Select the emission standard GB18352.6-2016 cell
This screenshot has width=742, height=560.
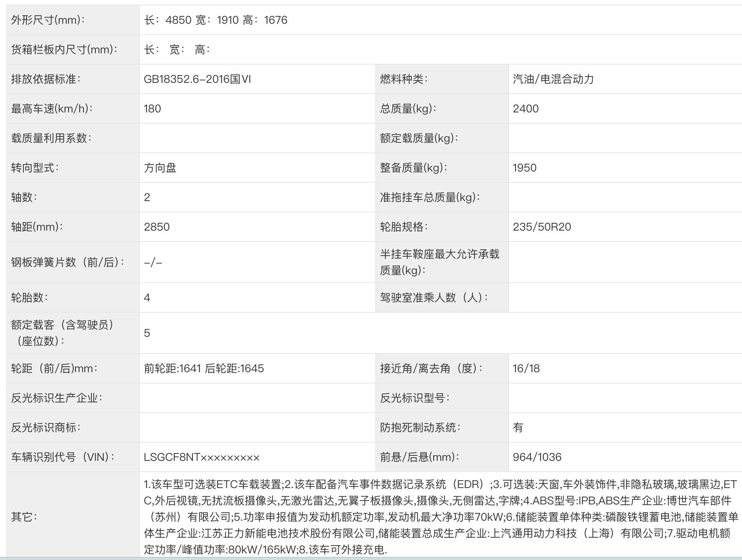click(x=197, y=79)
